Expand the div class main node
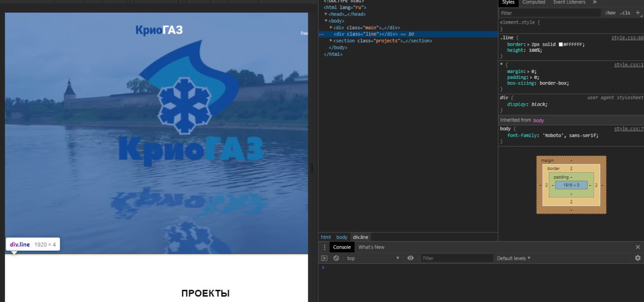This screenshot has height=302, width=644. click(331, 27)
